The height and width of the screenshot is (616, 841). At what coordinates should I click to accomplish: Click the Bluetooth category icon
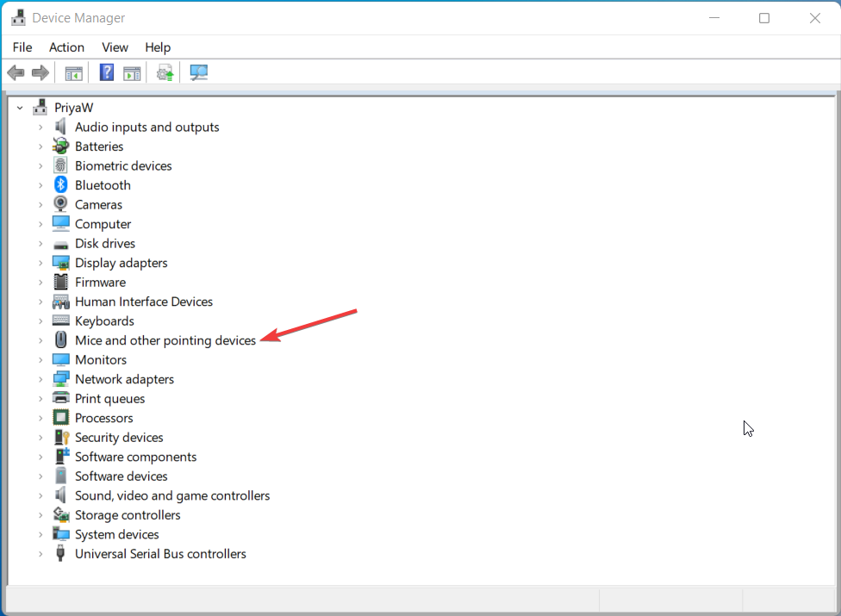[60, 184]
